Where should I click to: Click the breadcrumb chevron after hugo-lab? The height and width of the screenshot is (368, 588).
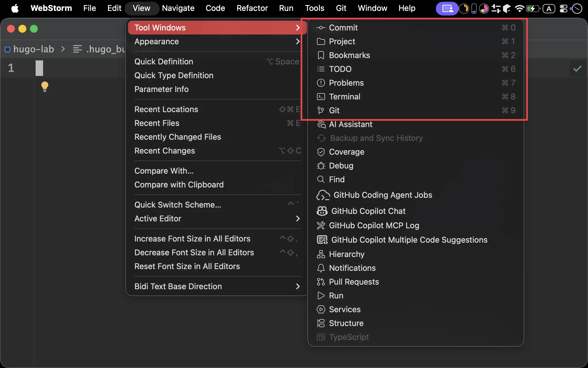(63, 49)
